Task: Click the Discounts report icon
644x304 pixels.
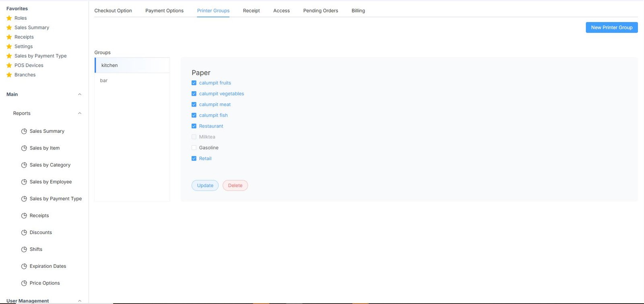Action: click(x=24, y=232)
